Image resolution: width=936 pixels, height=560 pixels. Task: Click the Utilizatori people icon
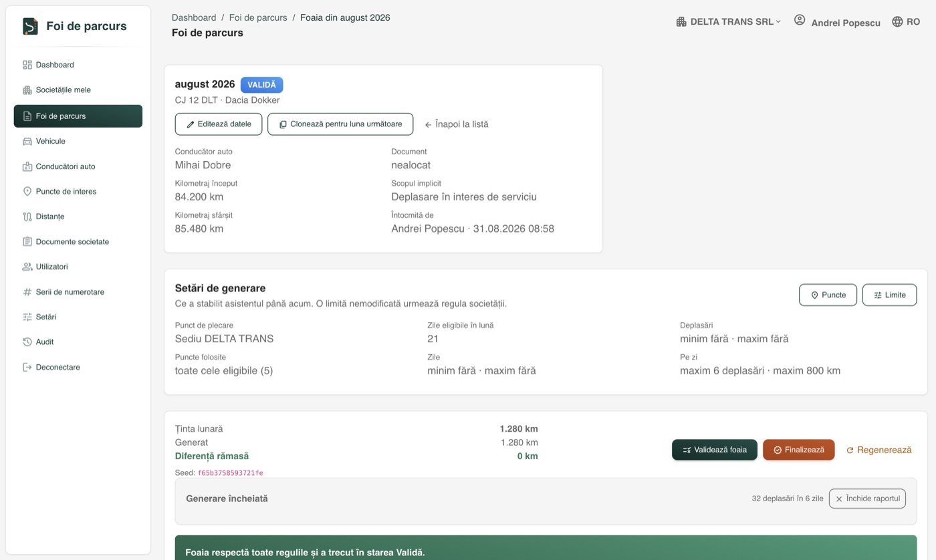pos(27,267)
